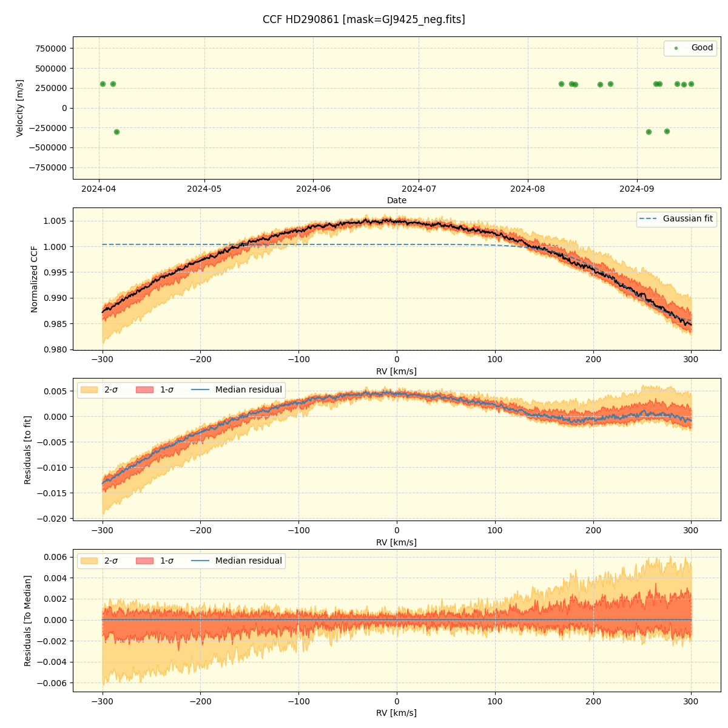Click the '0.980' tick on Normalized CCF axis
Viewport: 728px width, 728px height.
[56, 349]
